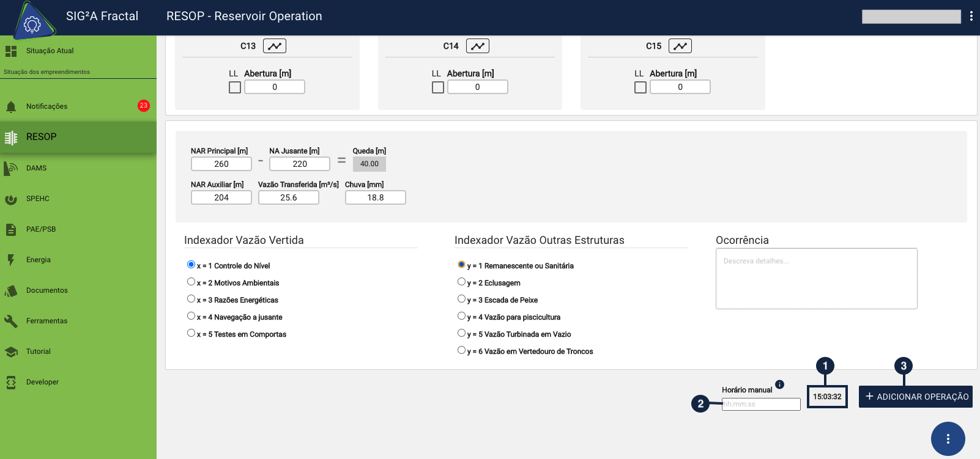Click the Tutorial graduation cap icon

pos(11,351)
